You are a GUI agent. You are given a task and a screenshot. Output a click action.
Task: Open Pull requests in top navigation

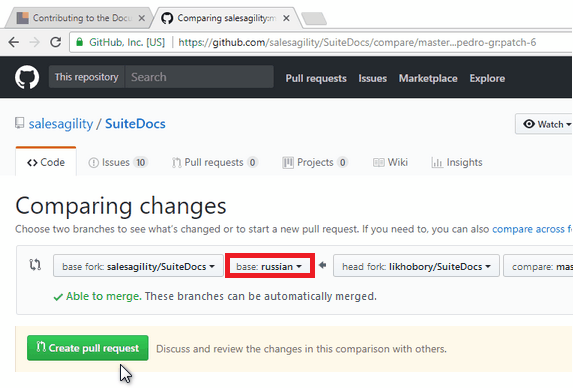316,78
